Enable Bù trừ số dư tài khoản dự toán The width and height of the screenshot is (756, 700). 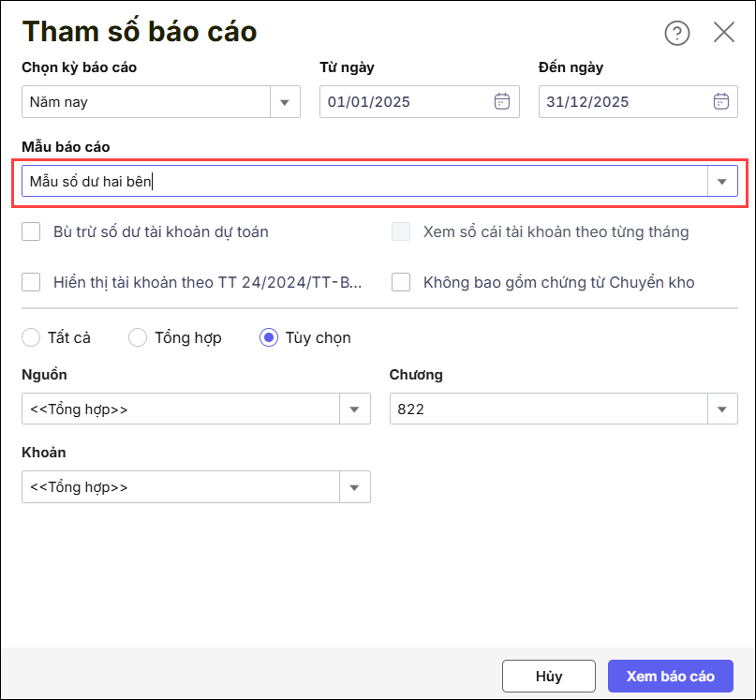(x=32, y=231)
